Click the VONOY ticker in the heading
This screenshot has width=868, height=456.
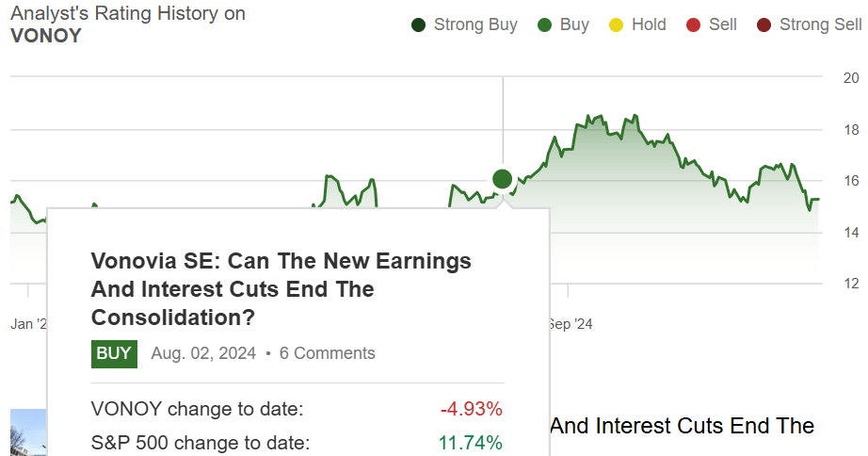tap(46, 36)
